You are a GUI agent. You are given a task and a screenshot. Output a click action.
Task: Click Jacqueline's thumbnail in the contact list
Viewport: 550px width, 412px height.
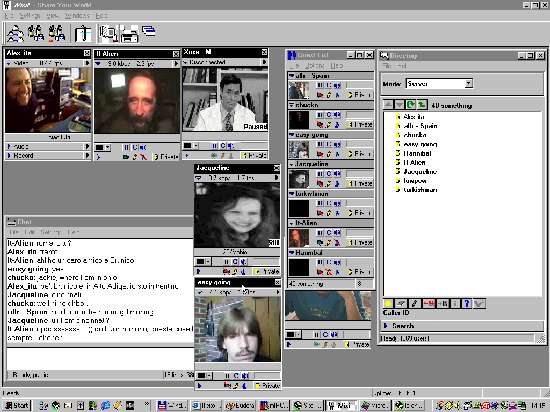point(299,178)
